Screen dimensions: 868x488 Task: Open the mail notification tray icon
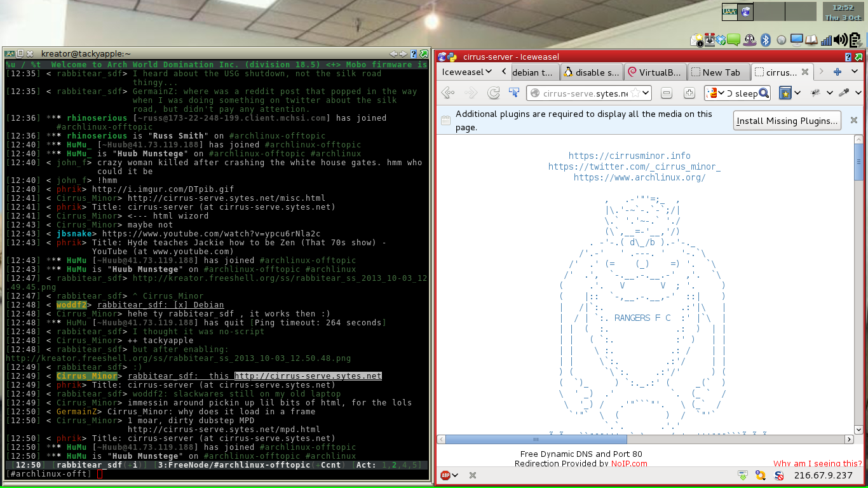coord(697,40)
